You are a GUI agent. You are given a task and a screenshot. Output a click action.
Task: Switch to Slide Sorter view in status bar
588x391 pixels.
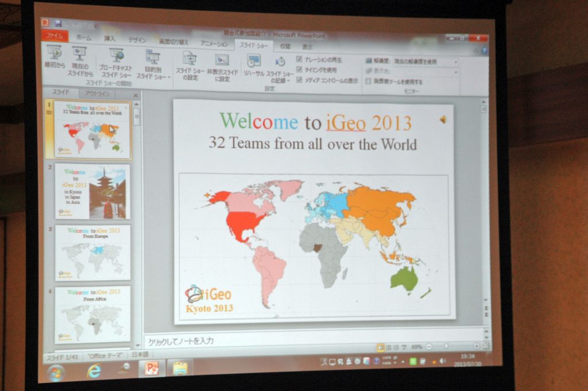(389, 347)
